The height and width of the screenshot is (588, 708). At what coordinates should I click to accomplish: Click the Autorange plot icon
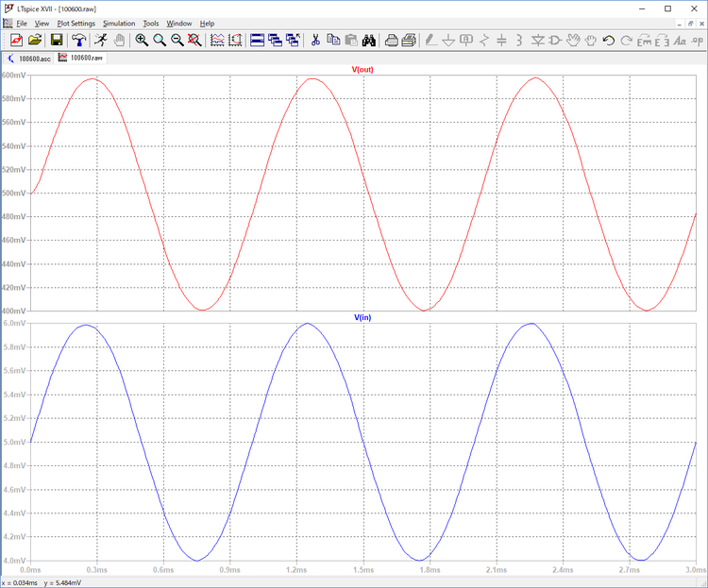pyautogui.click(x=217, y=40)
